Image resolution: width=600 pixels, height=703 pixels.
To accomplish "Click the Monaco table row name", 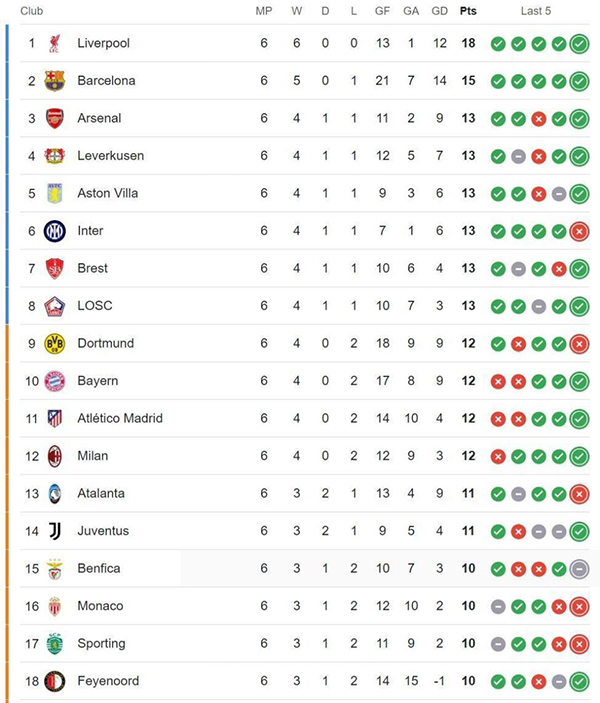I will pos(100,606).
